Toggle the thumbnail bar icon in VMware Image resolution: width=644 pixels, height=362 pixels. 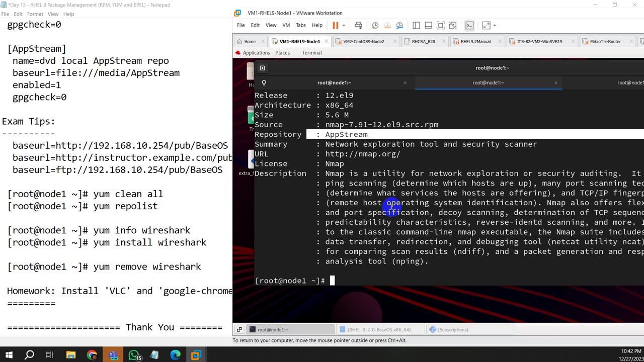coord(428,25)
